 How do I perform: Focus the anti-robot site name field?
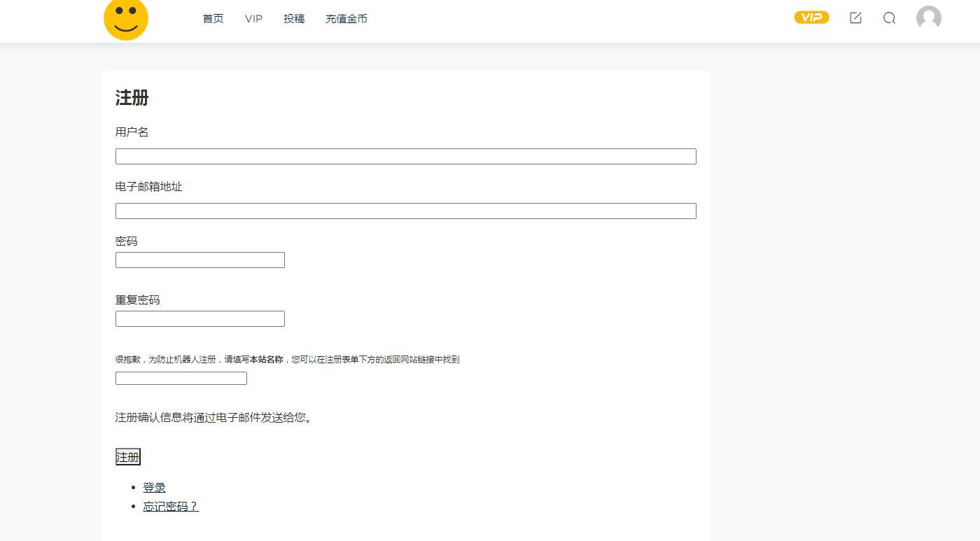pyautogui.click(x=181, y=378)
